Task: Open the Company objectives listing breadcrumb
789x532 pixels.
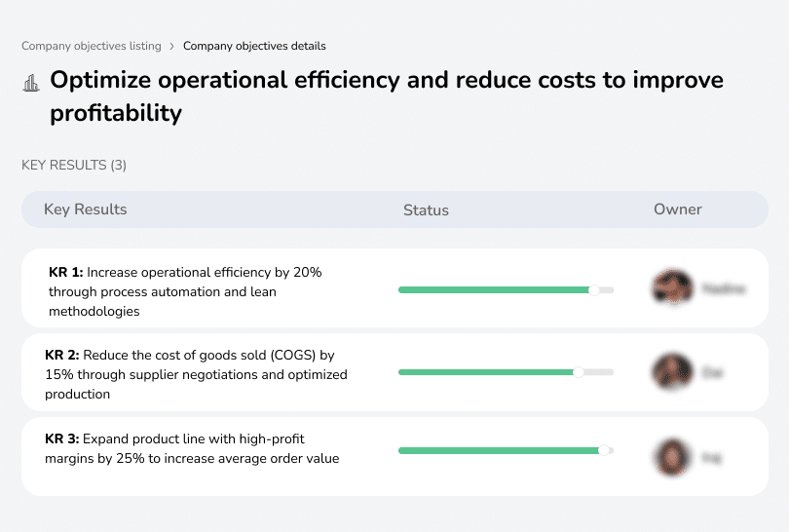Action: click(92, 46)
